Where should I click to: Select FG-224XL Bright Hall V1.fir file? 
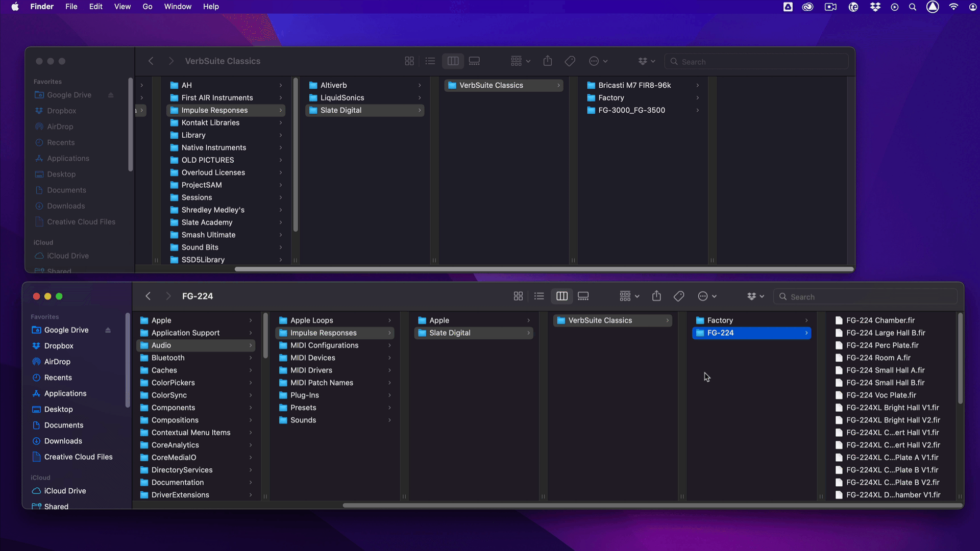pos(892,408)
